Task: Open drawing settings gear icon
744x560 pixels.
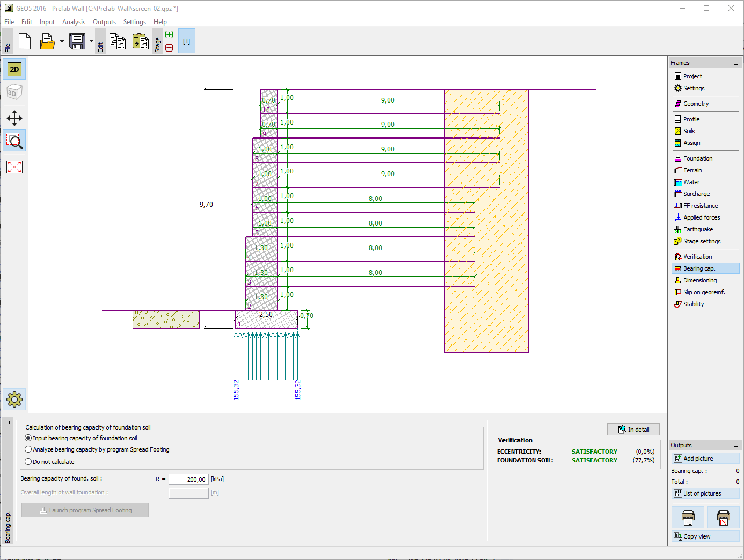Action: 14,399
